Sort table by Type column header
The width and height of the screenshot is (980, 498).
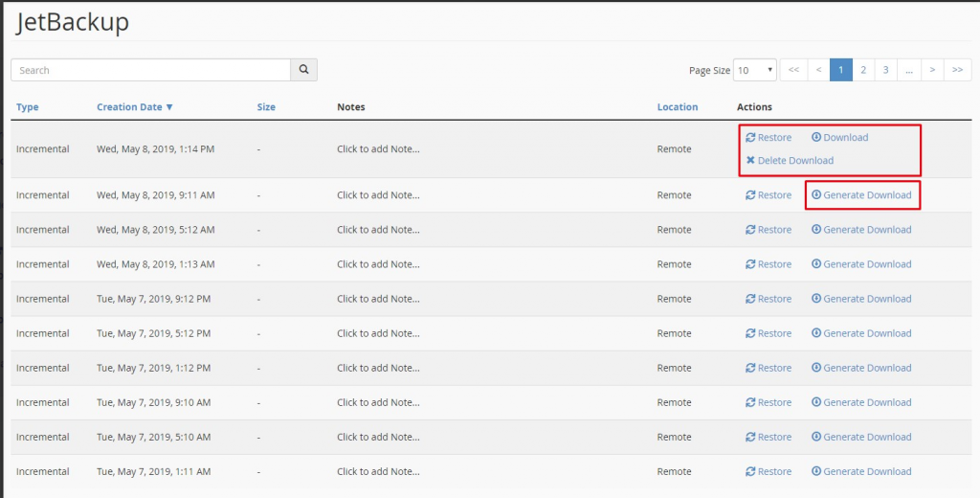[x=28, y=107]
